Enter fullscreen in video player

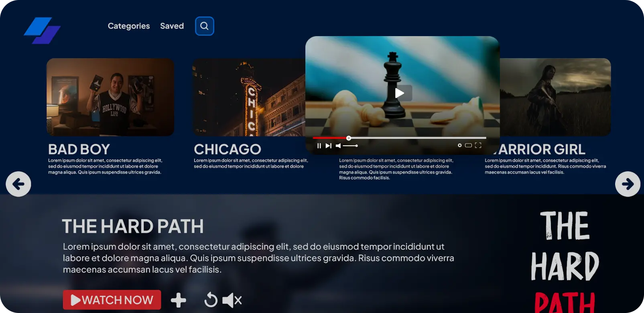point(478,145)
